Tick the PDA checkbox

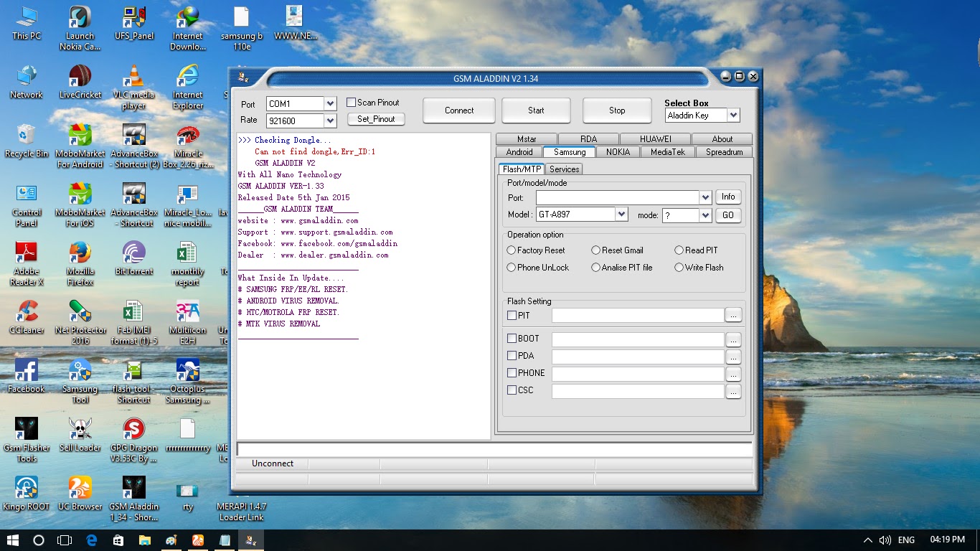pyautogui.click(x=512, y=356)
